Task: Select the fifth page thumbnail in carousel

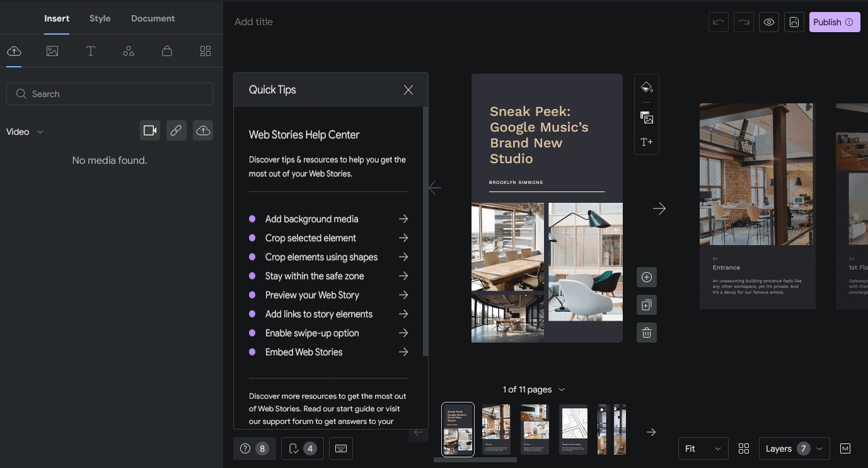Action: (612, 430)
